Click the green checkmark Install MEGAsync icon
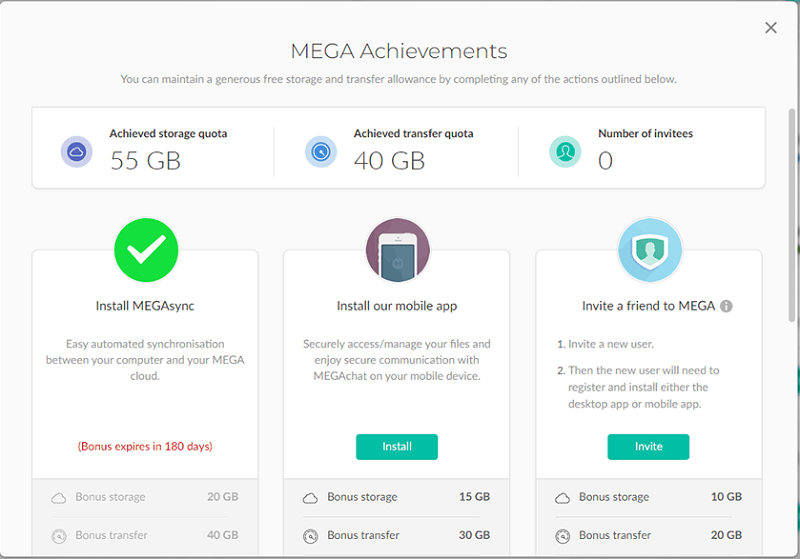Image resolution: width=800 pixels, height=559 pixels. [146, 250]
